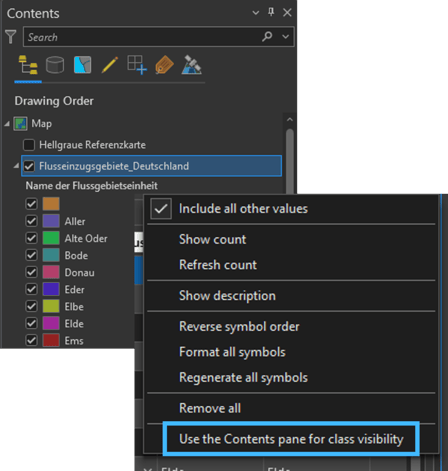Select the Flusseinzugsgebiete_Deutschland layer name
The width and height of the screenshot is (448, 471).
(114, 166)
